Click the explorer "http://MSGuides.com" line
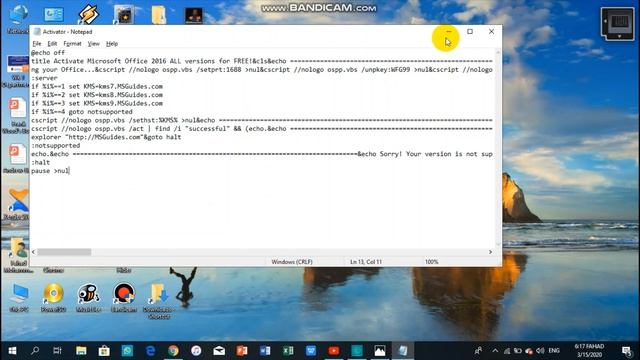 click(x=106, y=137)
